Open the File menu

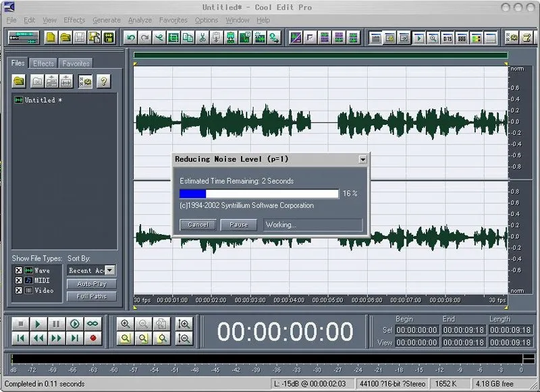[x=11, y=20]
